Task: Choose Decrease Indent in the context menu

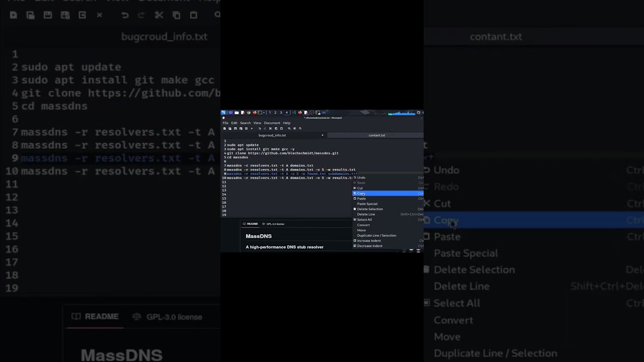Action: 387,246
